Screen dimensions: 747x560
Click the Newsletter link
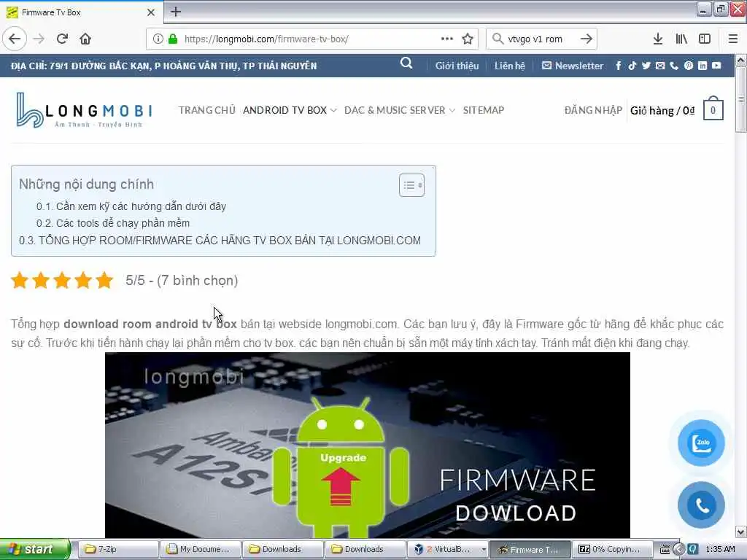point(573,66)
